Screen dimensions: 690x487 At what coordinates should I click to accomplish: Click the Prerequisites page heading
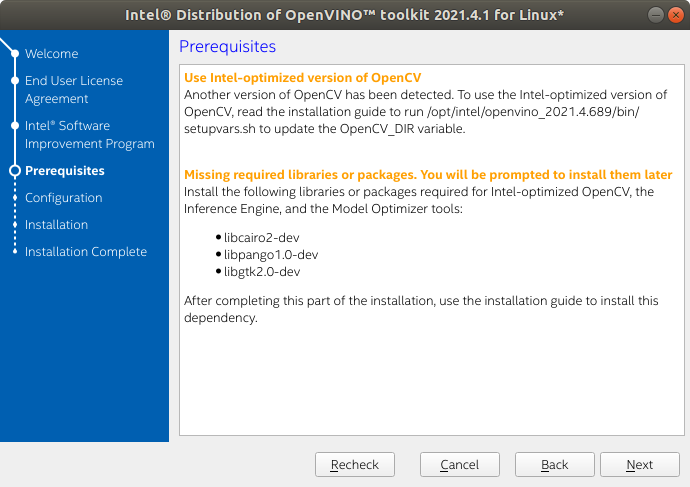(x=227, y=47)
